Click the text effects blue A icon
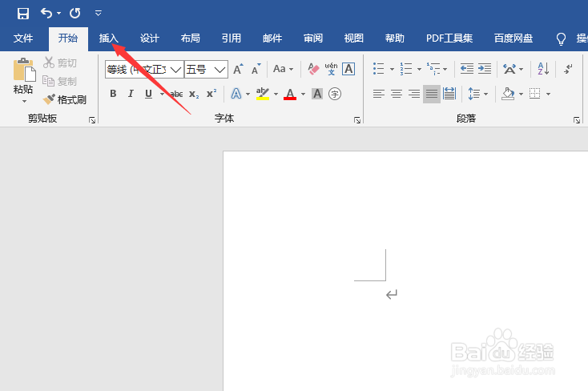This screenshot has width=588, height=391. tap(236, 94)
